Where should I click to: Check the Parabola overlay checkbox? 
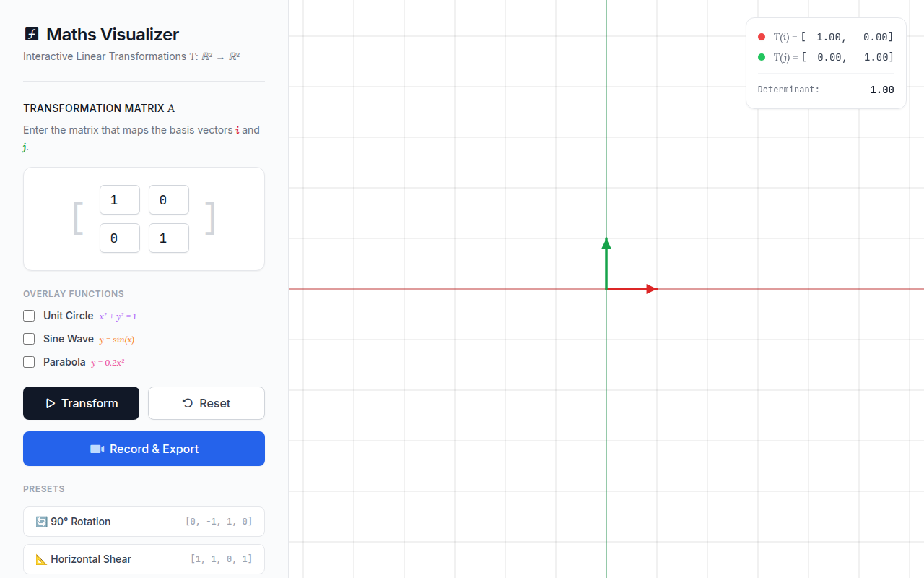tap(29, 362)
